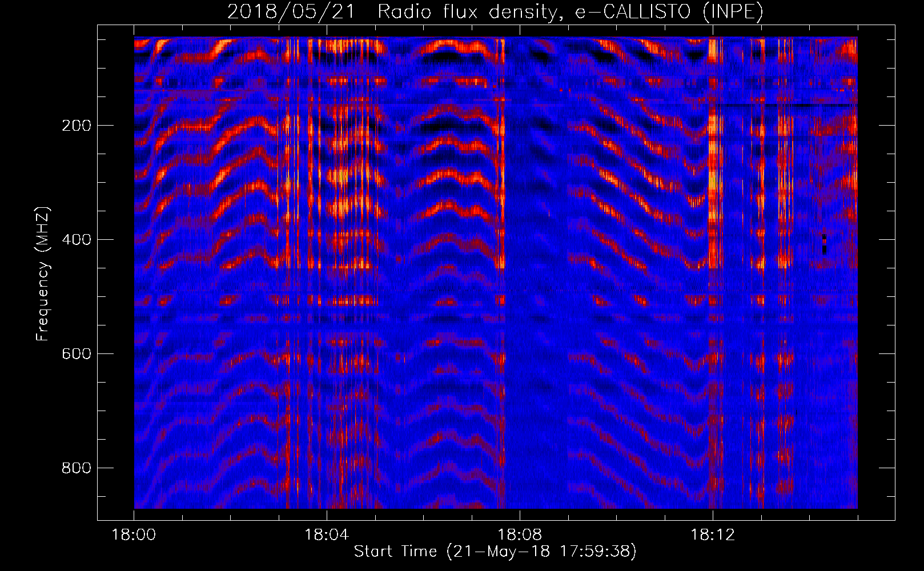Viewport: 924px width, 571px height.
Task: Click the 18:08 time tick label
Action: pyautogui.click(x=520, y=535)
